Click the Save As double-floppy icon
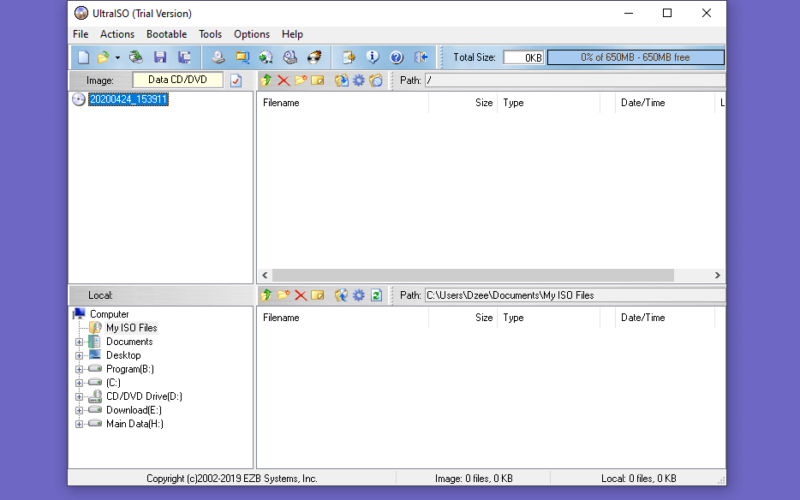This screenshot has height=500, width=800. point(184,57)
